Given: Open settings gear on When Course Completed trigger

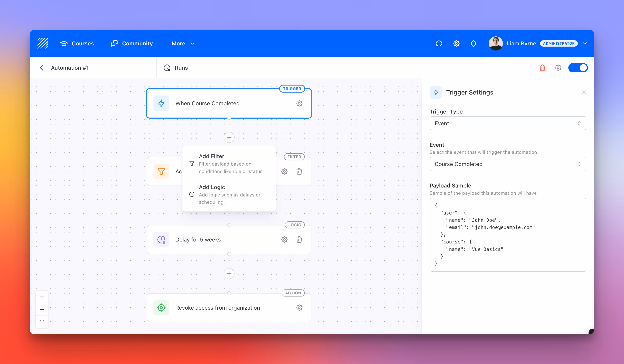Looking at the screenshot, I should [x=299, y=103].
